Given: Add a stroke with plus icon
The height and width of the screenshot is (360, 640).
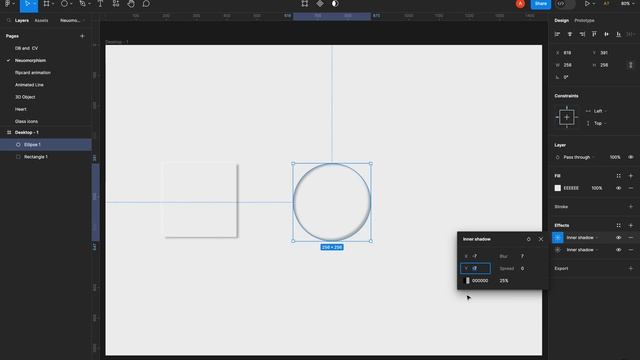Looking at the screenshot, I should coord(631,207).
